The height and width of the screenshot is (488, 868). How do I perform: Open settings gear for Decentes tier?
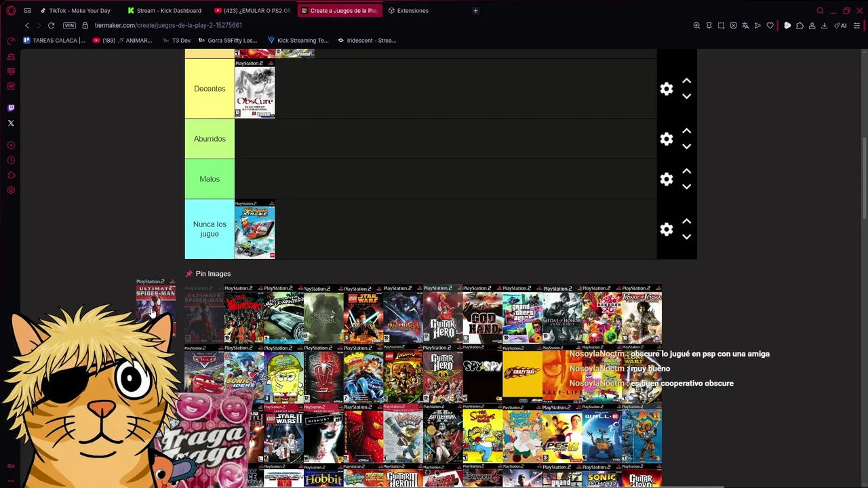[667, 89]
